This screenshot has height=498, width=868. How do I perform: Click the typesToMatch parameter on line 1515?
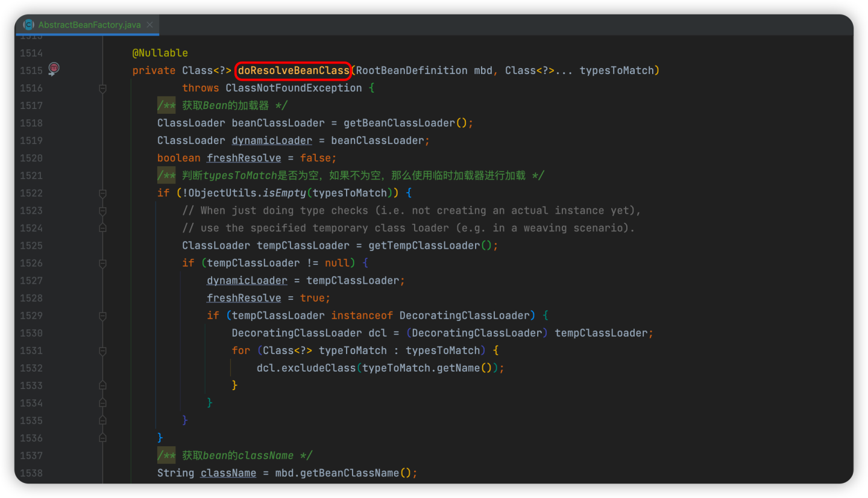pos(617,70)
